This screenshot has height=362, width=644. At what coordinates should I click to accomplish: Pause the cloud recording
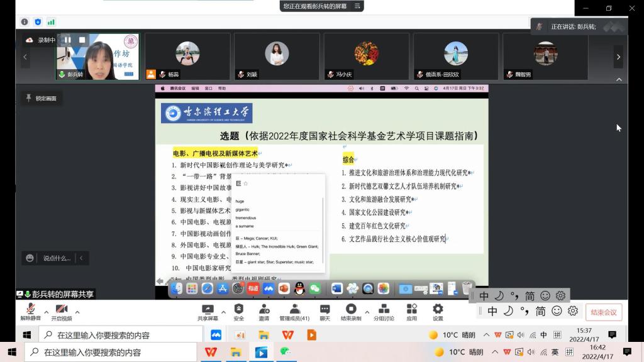[67, 40]
